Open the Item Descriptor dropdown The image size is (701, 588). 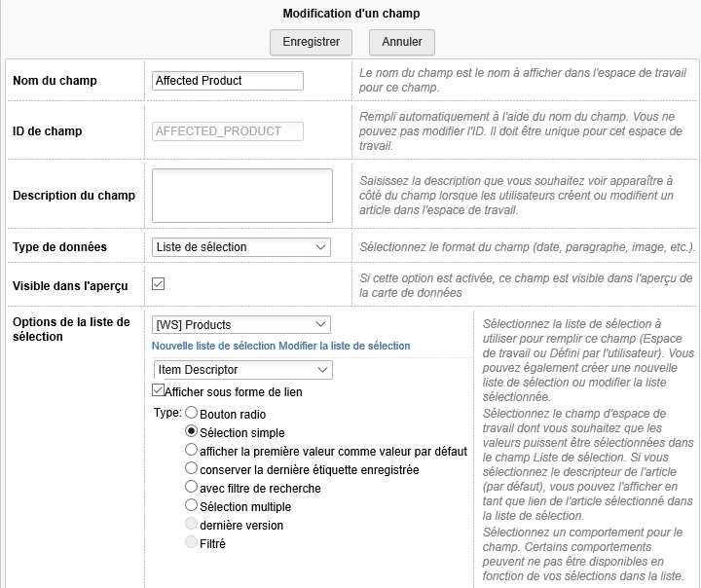click(x=242, y=370)
